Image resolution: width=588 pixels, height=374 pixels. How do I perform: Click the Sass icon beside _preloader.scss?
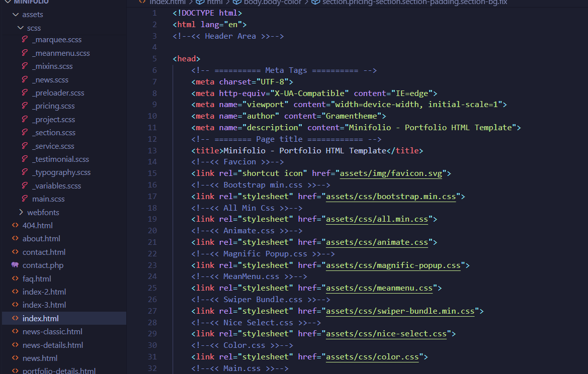pyautogui.click(x=25, y=92)
